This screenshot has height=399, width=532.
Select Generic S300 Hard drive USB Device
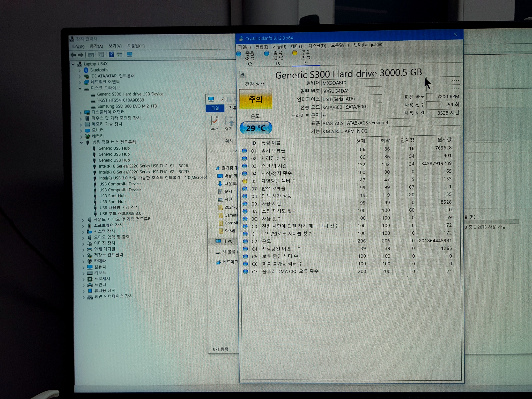(x=130, y=94)
